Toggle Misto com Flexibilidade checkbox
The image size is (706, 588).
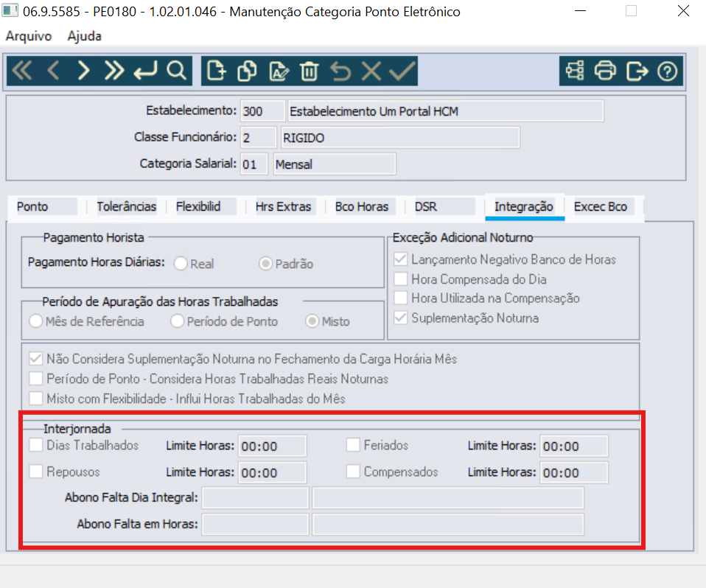point(35,399)
